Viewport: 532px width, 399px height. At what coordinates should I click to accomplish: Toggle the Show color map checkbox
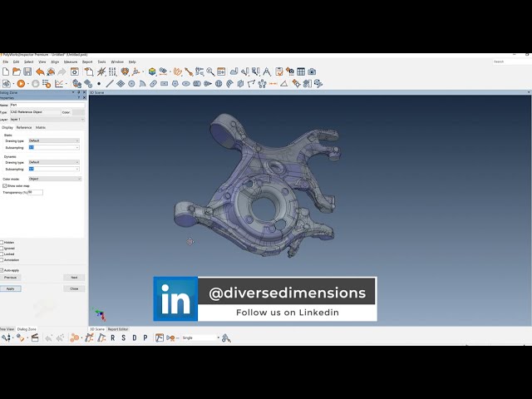pyautogui.click(x=5, y=186)
